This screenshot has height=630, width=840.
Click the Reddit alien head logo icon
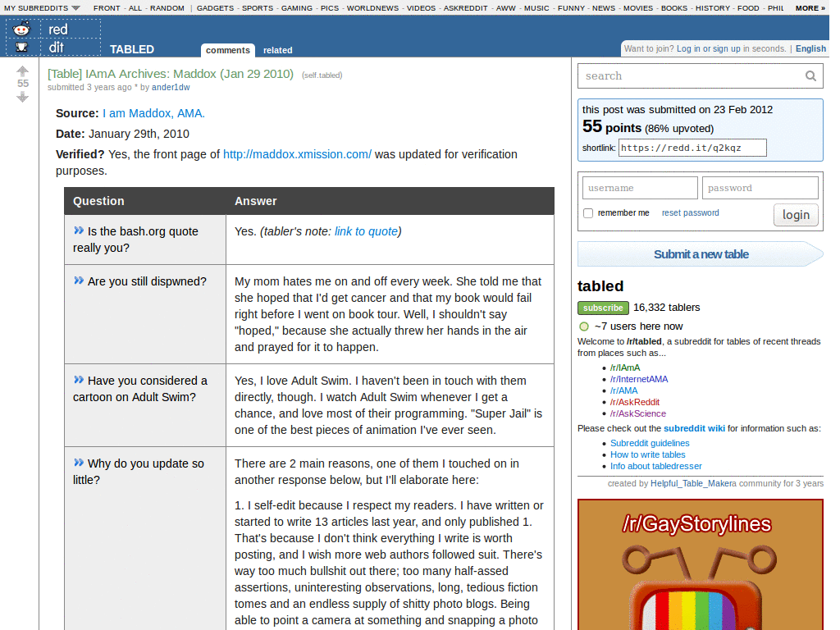tap(21, 29)
